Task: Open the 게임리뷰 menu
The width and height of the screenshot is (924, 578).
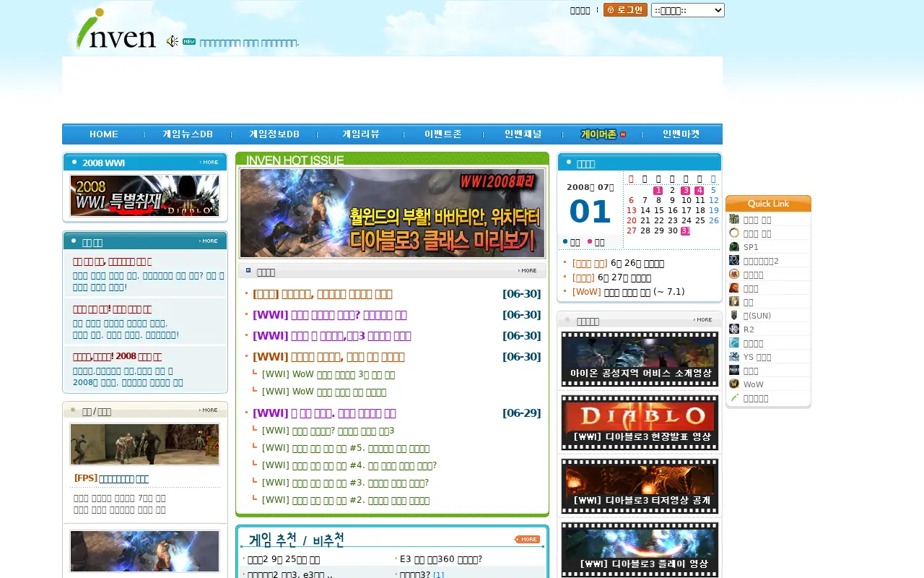Action: (x=361, y=134)
